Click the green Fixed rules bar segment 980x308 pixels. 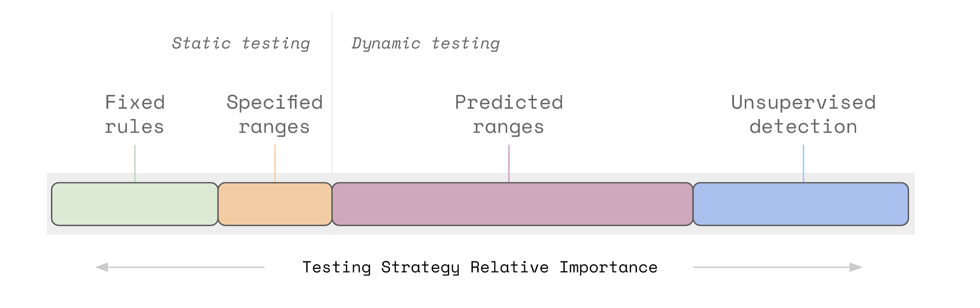coord(135,204)
